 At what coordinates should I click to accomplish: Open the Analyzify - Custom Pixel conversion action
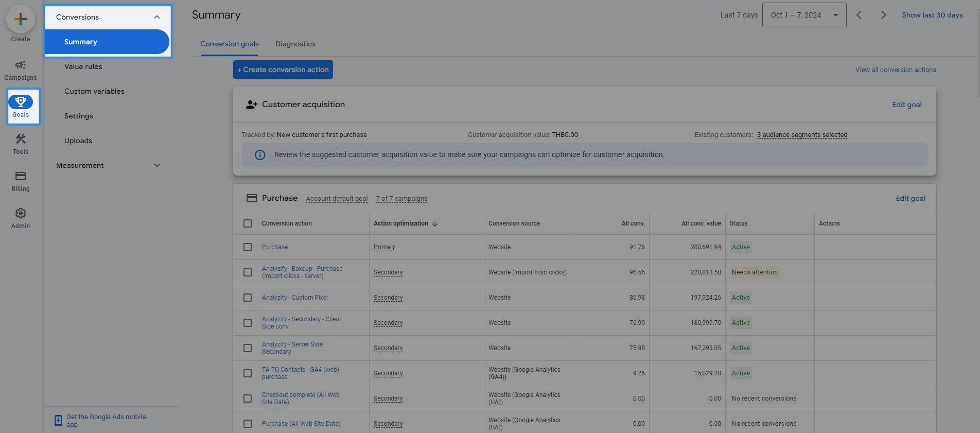click(295, 298)
